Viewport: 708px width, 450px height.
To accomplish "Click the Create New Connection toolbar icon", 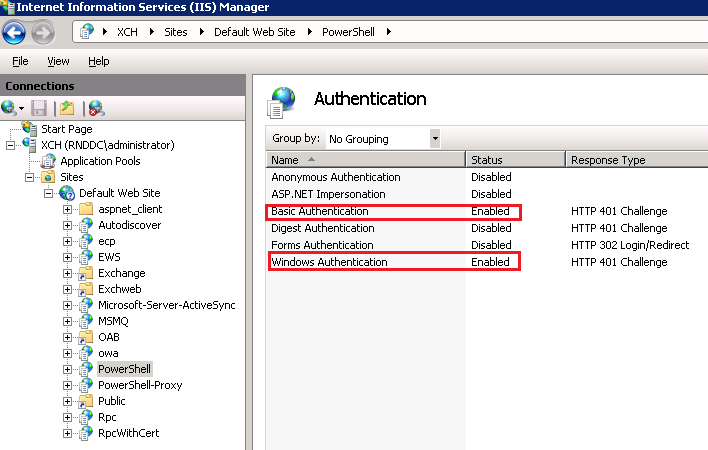I will point(9,108).
